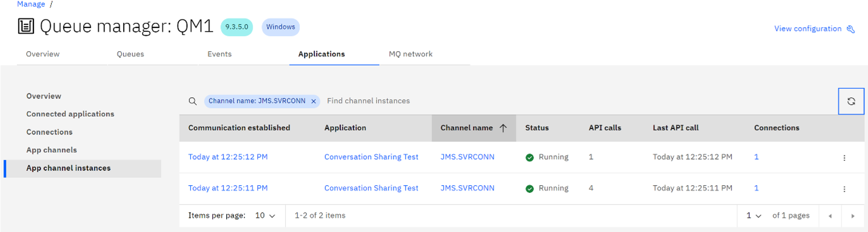The width and height of the screenshot is (868, 232).
Task: Click the '1-2 of 2 items' text
Action: point(320,216)
